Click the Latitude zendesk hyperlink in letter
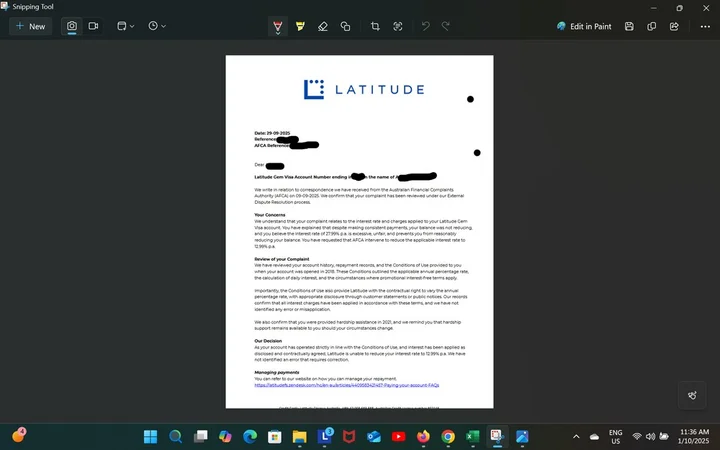 pyautogui.click(x=347, y=385)
